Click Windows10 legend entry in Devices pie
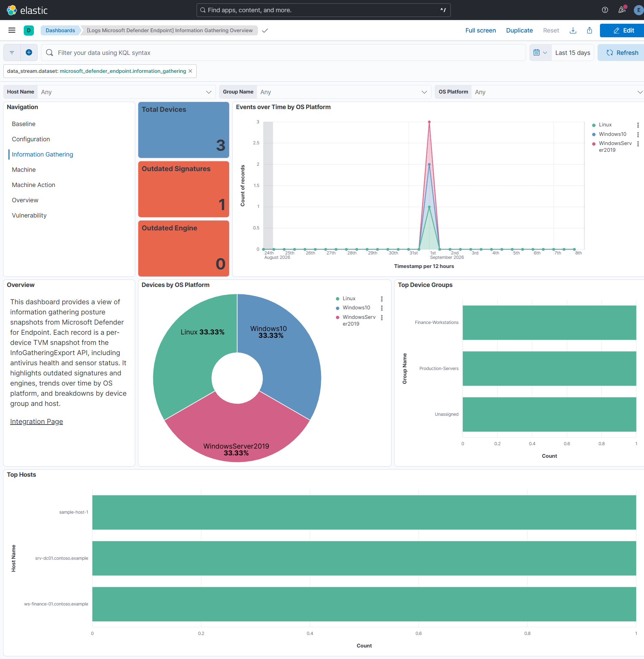The height and width of the screenshot is (659, 644). pyautogui.click(x=356, y=308)
